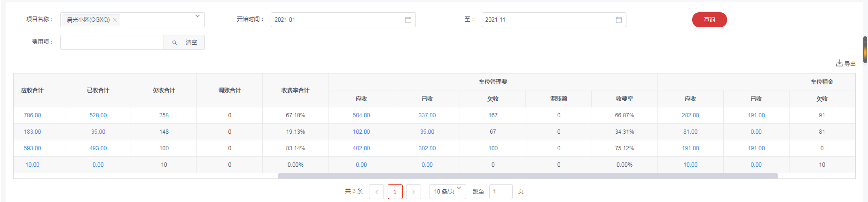Image resolution: width=868 pixels, height=202 pixels.
Task: Click the 导出 export icon
Action: pyautogui.click(x=839, y=63)
